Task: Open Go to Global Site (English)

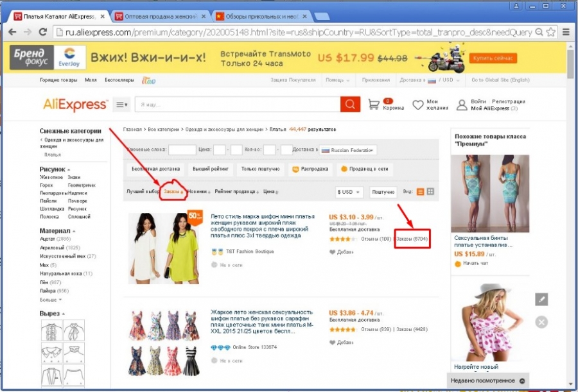Action: (x=500, y=80)
